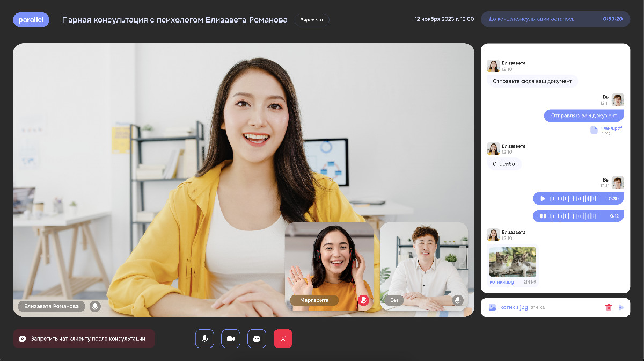The image size is (644, 361).
Task: Delete attached котики.jpg with trash icon
Action: tap(609, 307)
